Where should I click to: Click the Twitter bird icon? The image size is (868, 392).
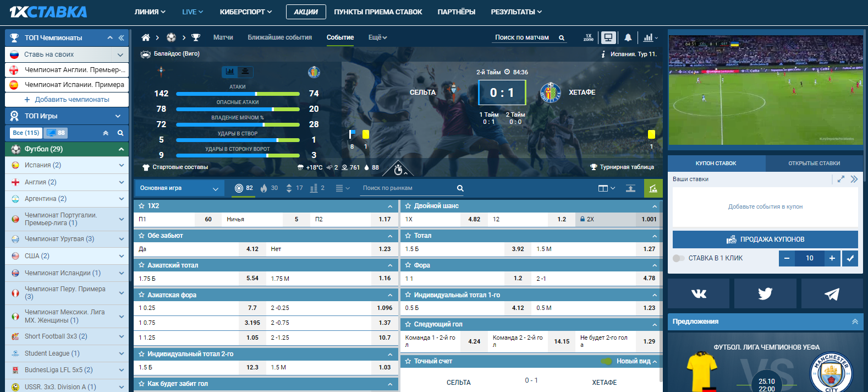tap(765, 293)
